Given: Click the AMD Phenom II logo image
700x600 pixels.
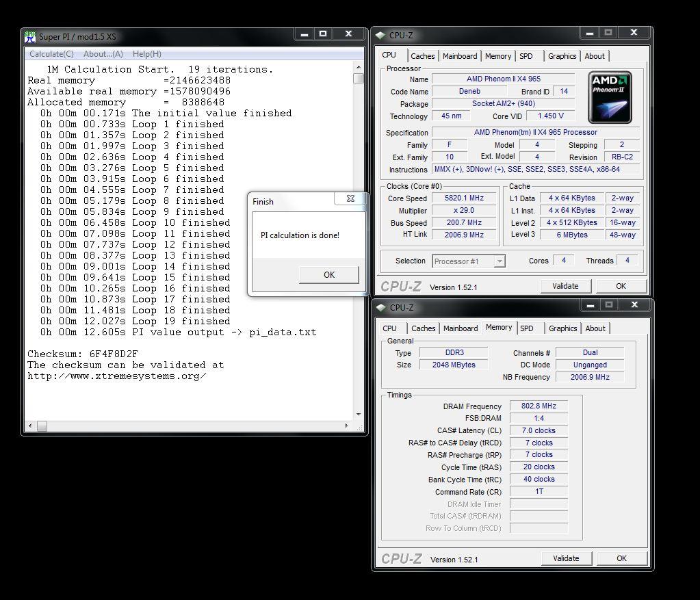Looking at the screenshot, I should (x=610, y=97).
